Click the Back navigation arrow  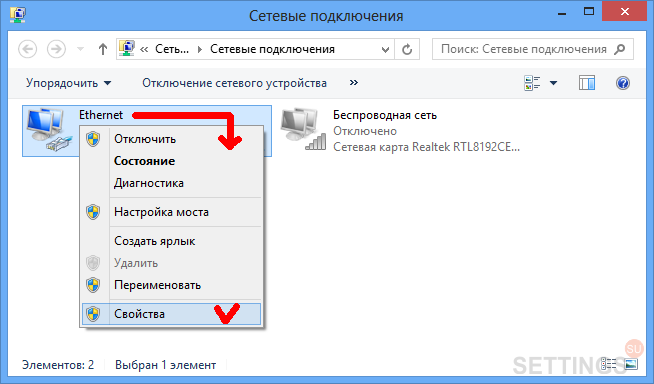click(x=28, y=49)
